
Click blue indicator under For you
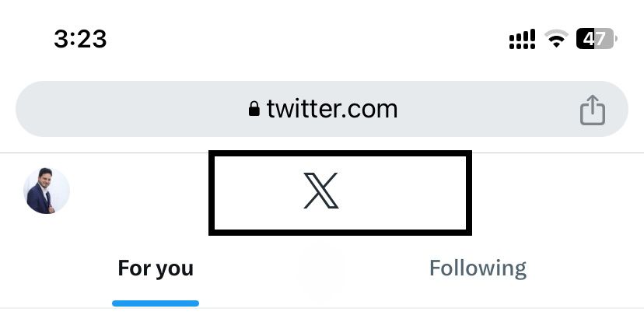point(156,303)
